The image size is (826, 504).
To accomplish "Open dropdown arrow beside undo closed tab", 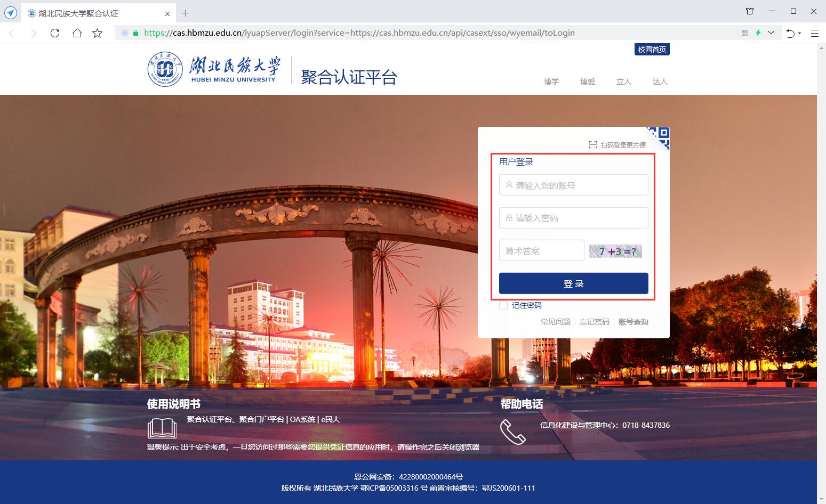I will (x=800, y=34).
